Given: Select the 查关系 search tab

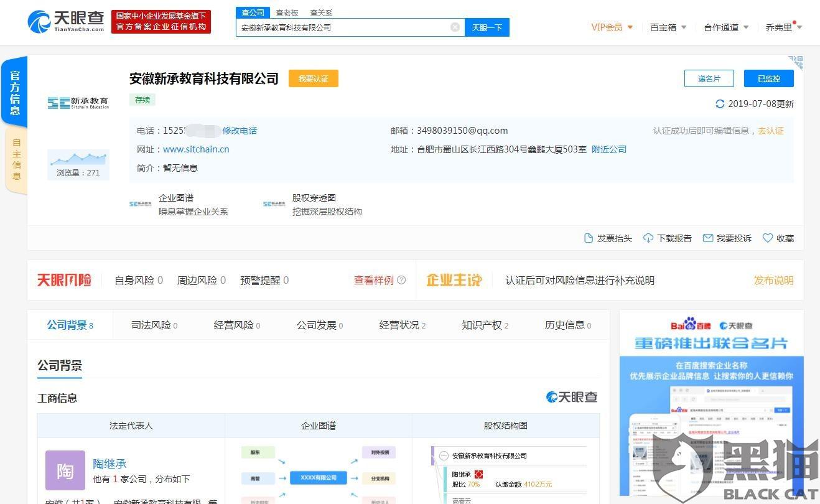Looking at the screenshot, I should pyautogui.click(x=321, y=12).
